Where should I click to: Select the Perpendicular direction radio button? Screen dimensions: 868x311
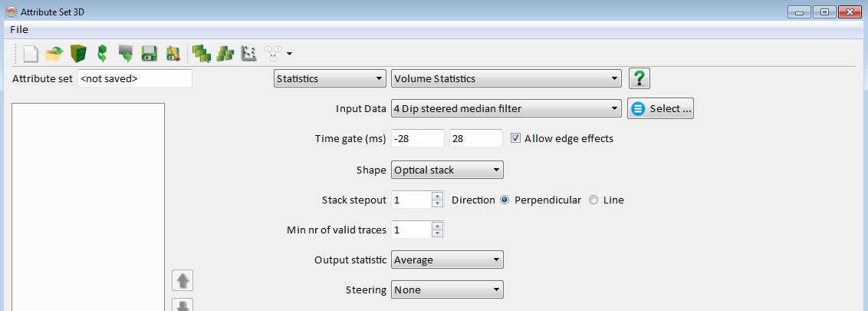[505, 200]
